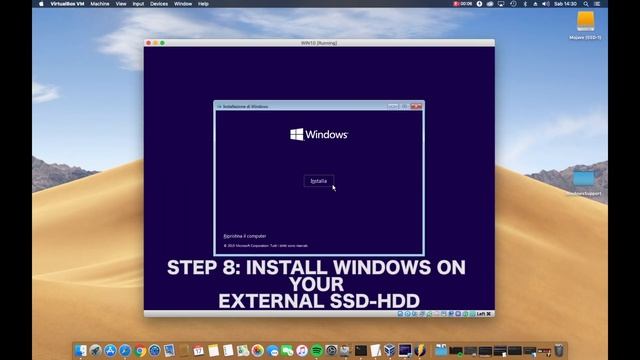Open Reminders from the Dock
Image resolution: width=640 pixels, height=360 pixels.
228,351
